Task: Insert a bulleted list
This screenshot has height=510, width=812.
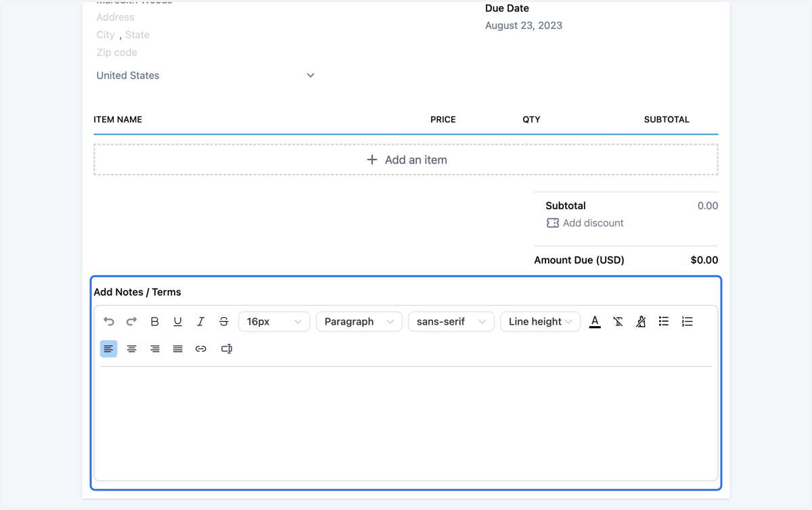Action: 664,321
